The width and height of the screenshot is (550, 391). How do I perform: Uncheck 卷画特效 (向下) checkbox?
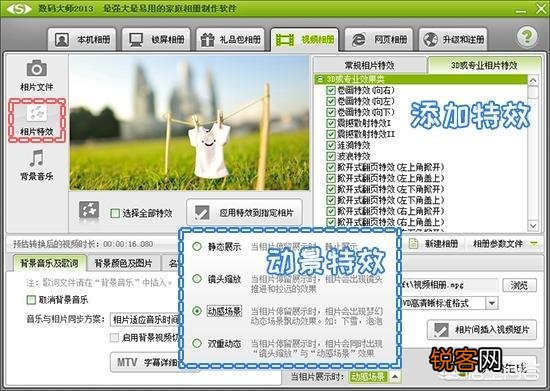tap(331, 112)
